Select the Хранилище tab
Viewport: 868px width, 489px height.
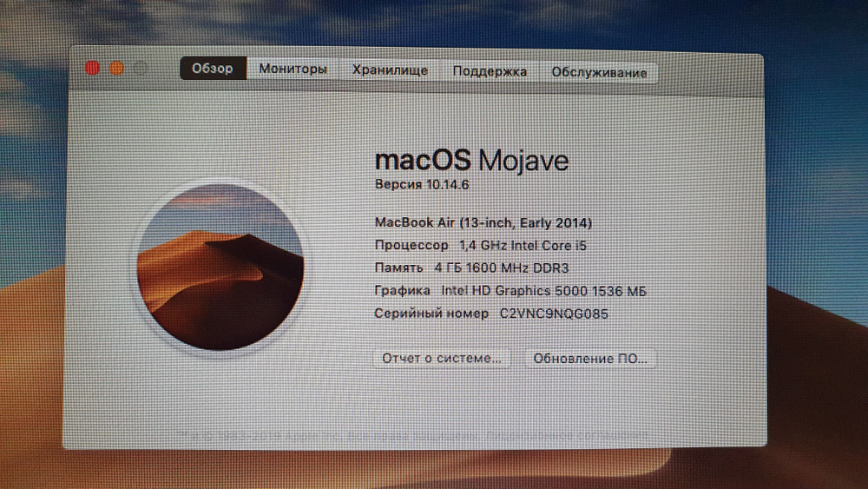391,70
